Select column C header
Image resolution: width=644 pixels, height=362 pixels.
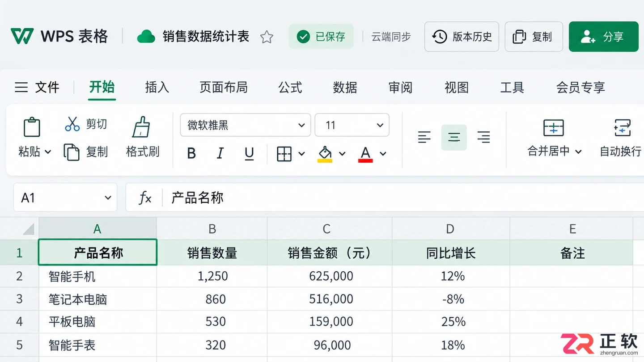(330, 229)
